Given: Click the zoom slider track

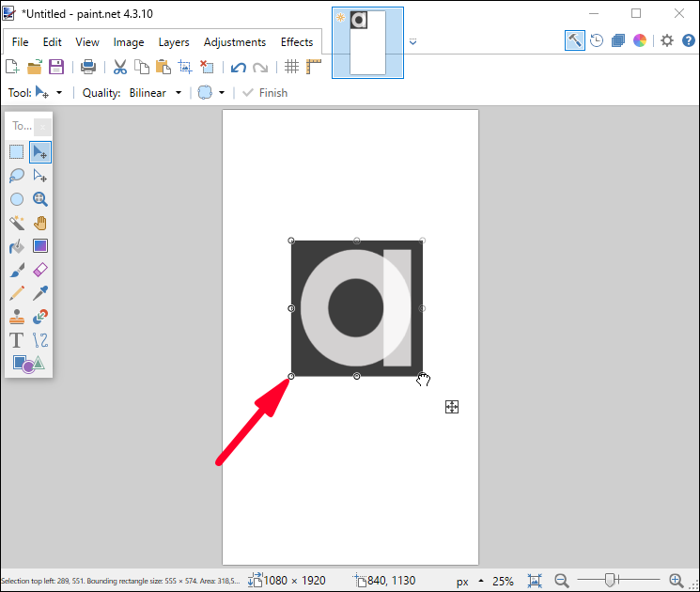Looking at the screenshot, I should (620, 581).
